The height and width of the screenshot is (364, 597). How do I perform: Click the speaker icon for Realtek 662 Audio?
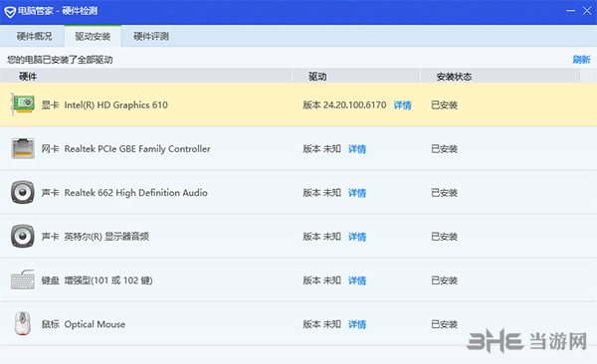point(23,192)
